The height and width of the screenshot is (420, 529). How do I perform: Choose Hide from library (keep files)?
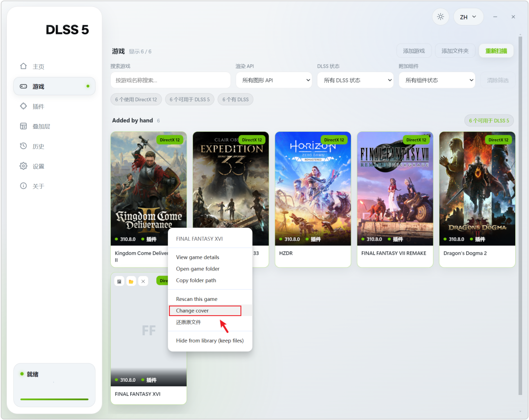(210, 341)
